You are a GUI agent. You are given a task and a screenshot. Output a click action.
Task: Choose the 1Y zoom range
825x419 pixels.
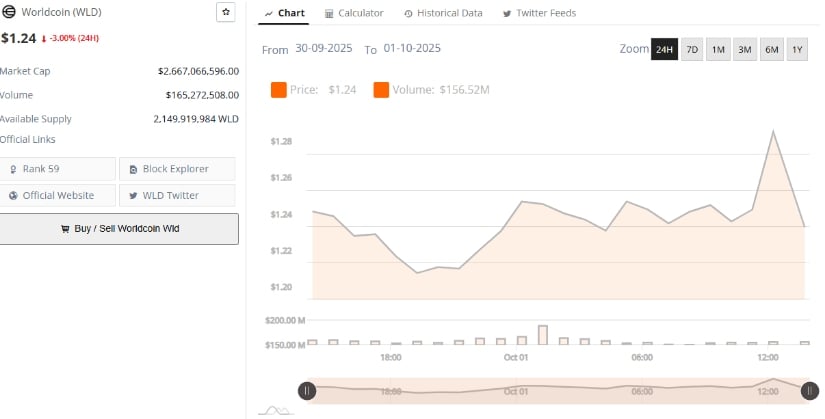[x=797, y=49]
